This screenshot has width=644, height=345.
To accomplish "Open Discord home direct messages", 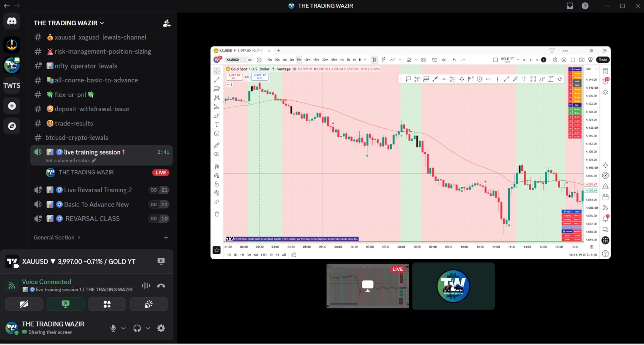I will pyautogui.click(x=12, y=21).
